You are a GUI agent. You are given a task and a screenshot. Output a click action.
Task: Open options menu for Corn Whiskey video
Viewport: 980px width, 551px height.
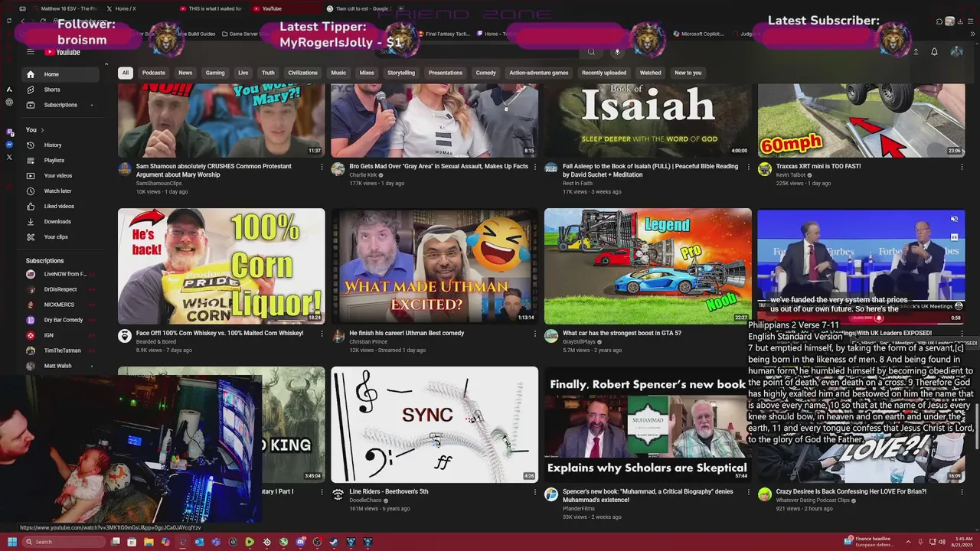pyautogui.click(x=321, y=334)
